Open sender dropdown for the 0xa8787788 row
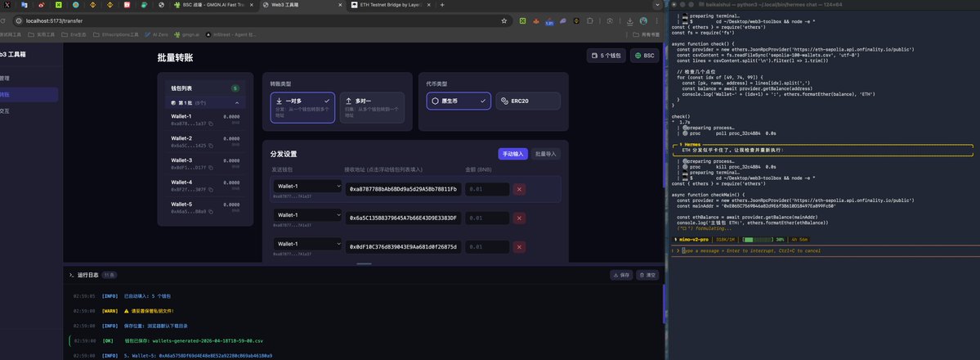 coord(307,186)
